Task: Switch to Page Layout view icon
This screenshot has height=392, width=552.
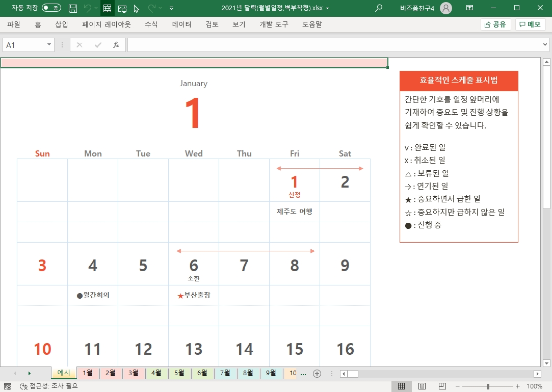Action: (422, 386)
